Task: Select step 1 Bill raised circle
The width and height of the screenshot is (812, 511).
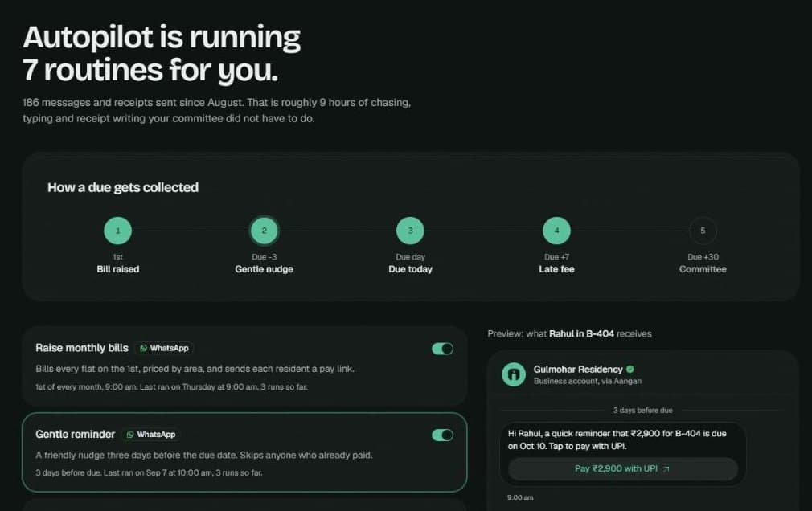Action: (118, 231)
